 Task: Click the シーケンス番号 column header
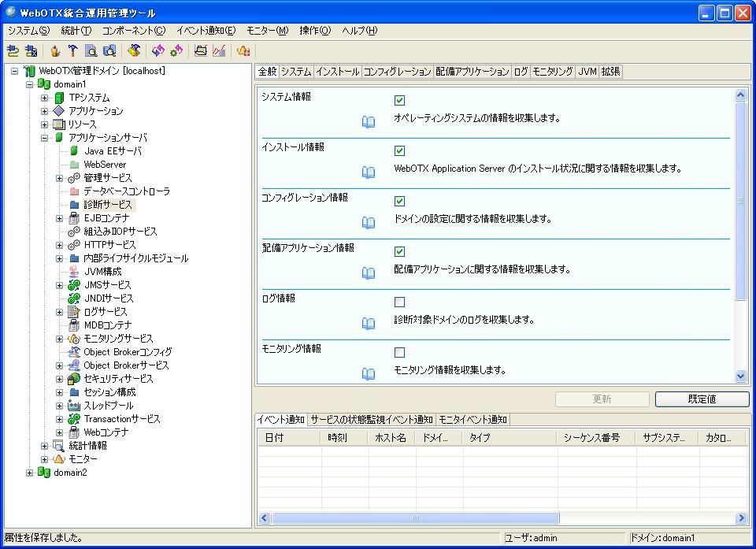(x=591, y=438)
